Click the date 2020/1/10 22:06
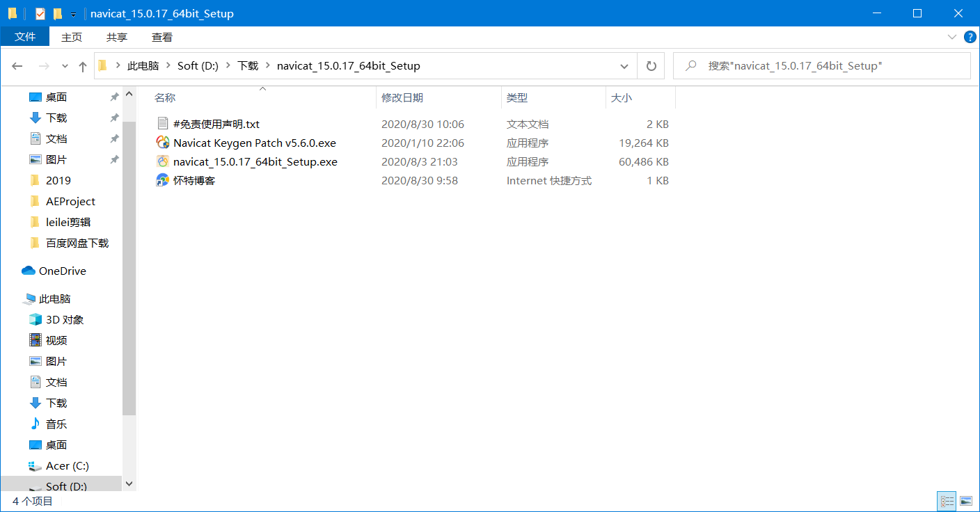 pos(422,143)
